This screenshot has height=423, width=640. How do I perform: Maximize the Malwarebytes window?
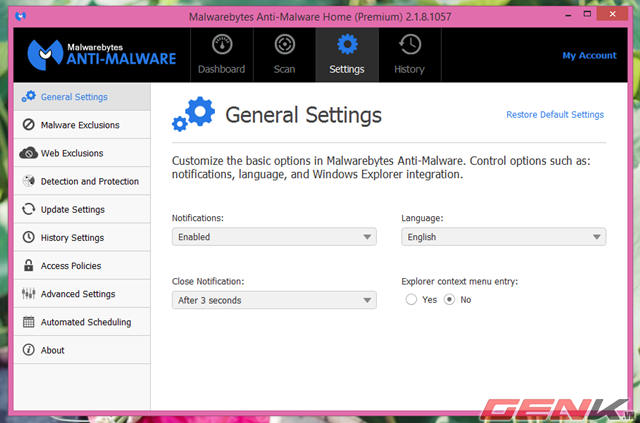pos(587,14)
